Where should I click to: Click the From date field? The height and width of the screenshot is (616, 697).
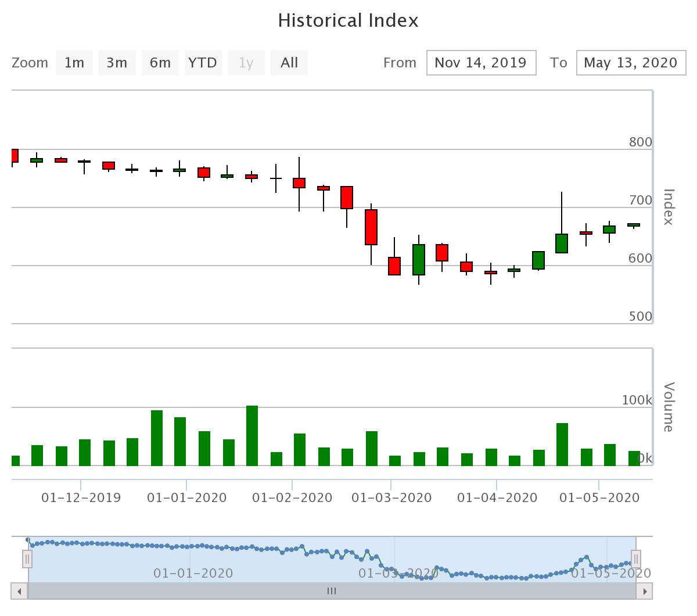pos(481,63)
